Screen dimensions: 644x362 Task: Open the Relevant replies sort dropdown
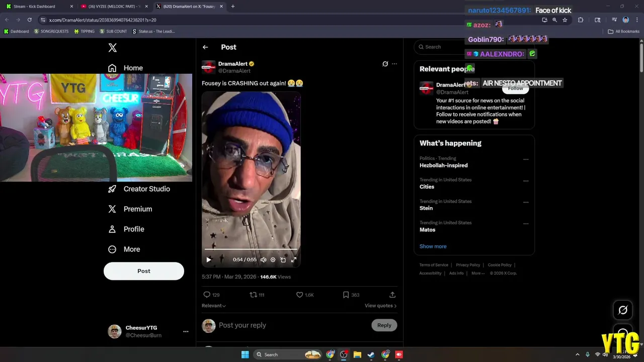214,306
